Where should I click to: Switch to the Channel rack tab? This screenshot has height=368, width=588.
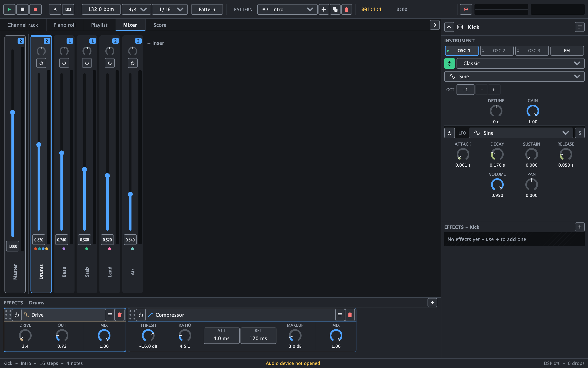pyautogui.click(x=23, y=25)
